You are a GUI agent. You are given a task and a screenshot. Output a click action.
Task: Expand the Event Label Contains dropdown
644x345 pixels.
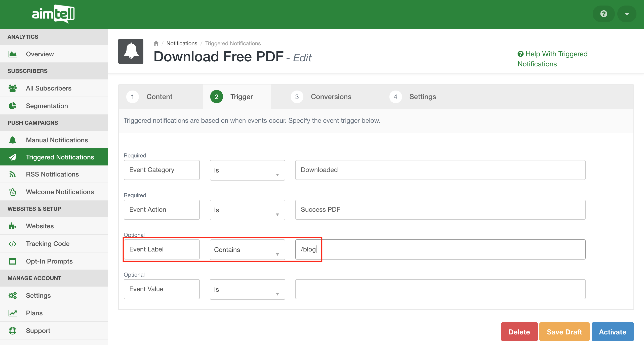[247, 250]
